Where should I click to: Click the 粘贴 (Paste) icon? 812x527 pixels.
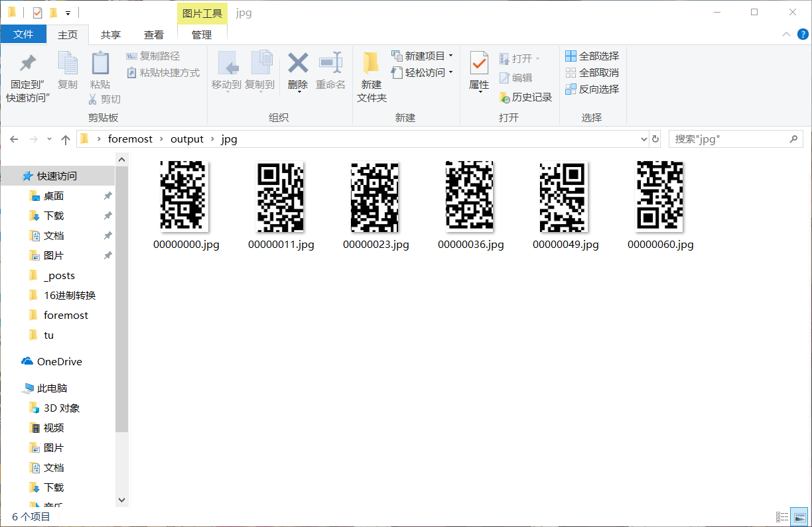pyautogui.click(x=100, y=68)
